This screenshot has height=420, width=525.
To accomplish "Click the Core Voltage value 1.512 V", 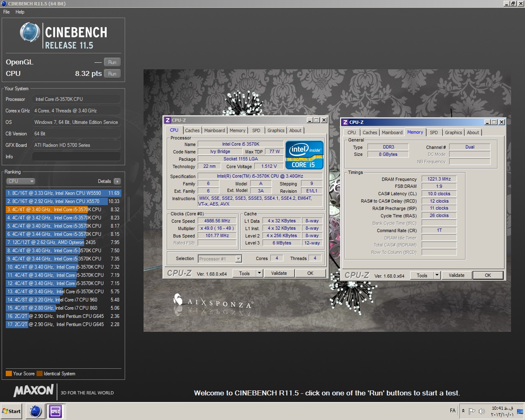I will [x=269, y=167].
